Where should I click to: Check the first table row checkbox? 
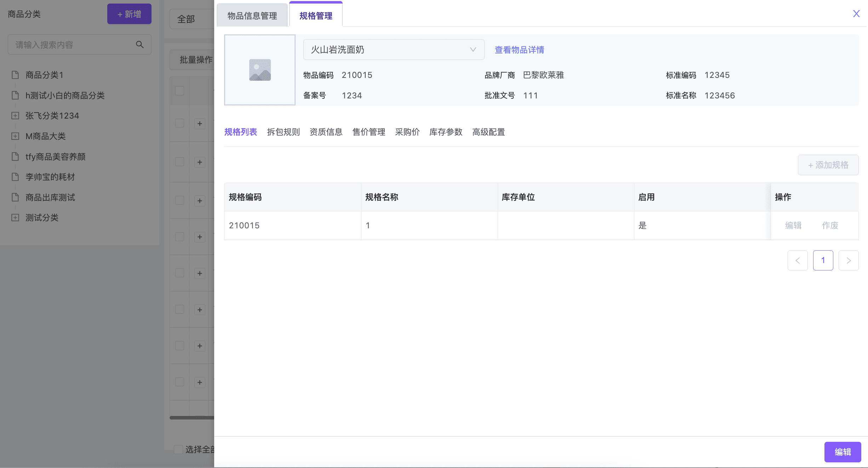tap(180, 123)
